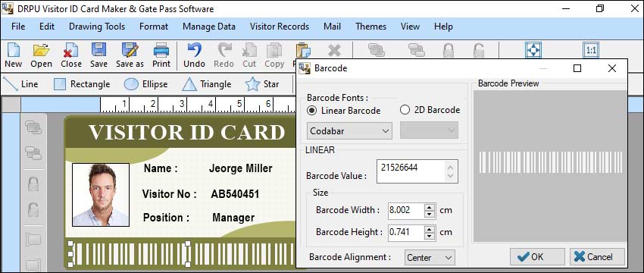Select the Star drawing tool
The width and height of the screenshot is (644, 273).
[262, 84]
